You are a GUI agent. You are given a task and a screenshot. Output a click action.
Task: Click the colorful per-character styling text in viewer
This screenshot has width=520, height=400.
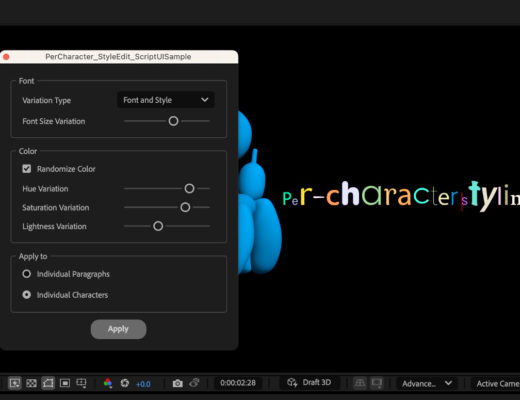click(401, 197)
